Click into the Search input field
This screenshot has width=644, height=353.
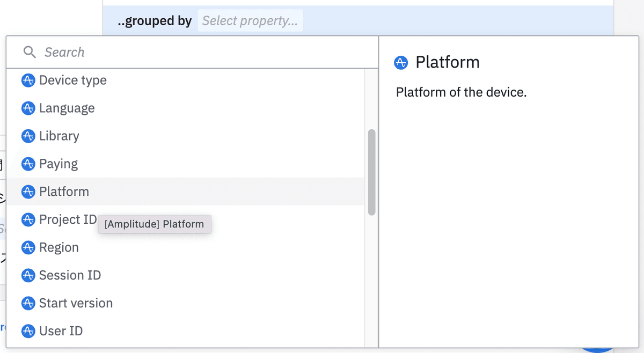[x=204, y=52]
